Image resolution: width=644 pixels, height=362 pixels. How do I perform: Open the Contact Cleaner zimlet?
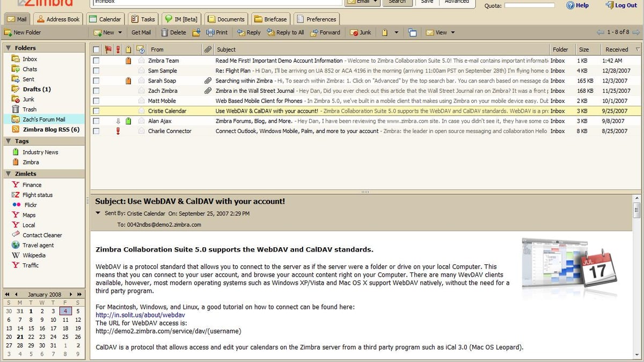point(36,235)
